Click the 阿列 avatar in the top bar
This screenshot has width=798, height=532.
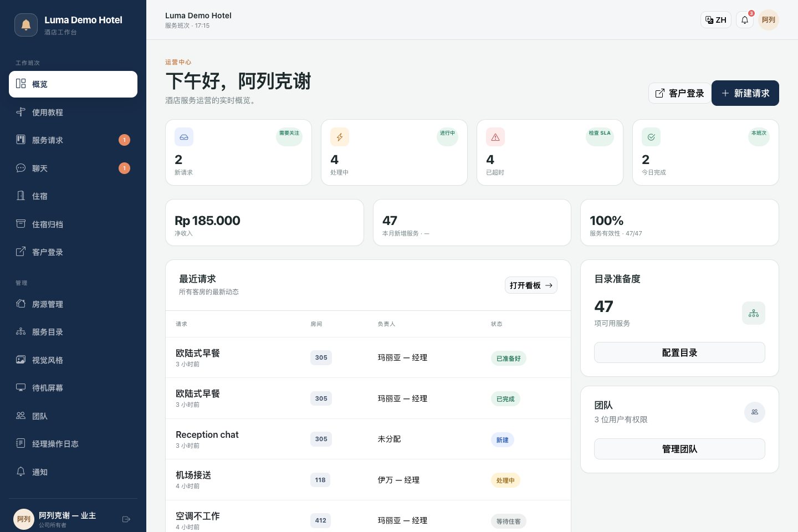769,20
